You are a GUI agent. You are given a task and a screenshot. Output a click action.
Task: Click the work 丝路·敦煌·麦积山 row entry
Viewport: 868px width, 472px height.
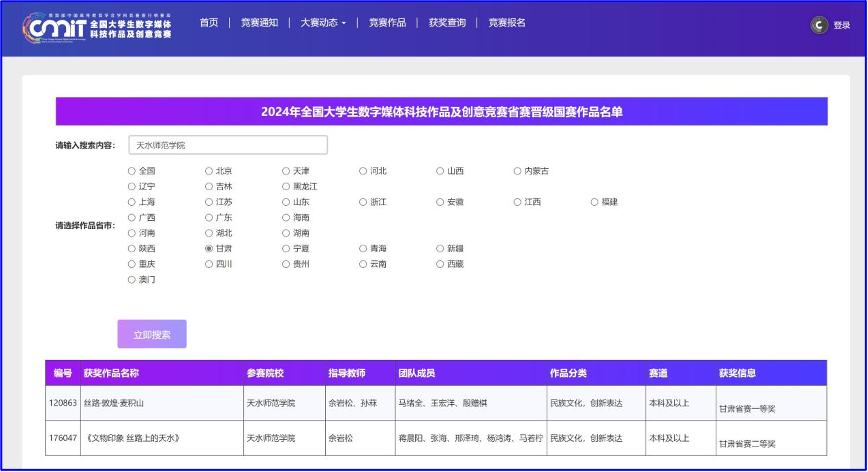[x=113, y=403]
